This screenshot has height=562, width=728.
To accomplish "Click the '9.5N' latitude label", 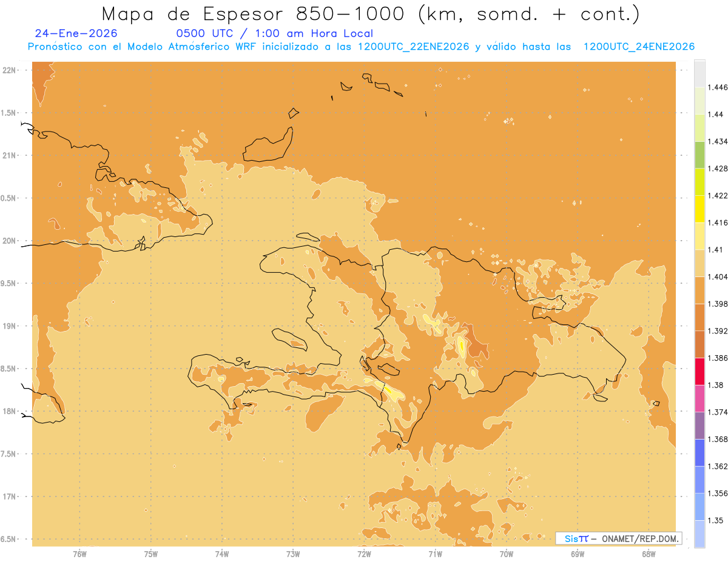I will [x=9, y=283].
